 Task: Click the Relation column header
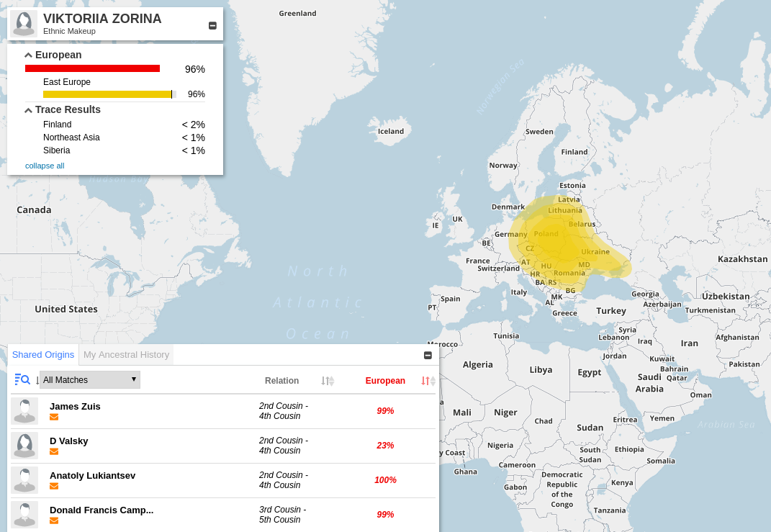click(281, 381)
